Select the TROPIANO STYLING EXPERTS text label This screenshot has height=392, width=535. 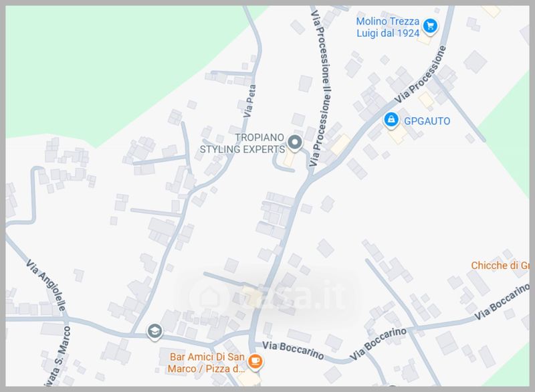(242, 143)
